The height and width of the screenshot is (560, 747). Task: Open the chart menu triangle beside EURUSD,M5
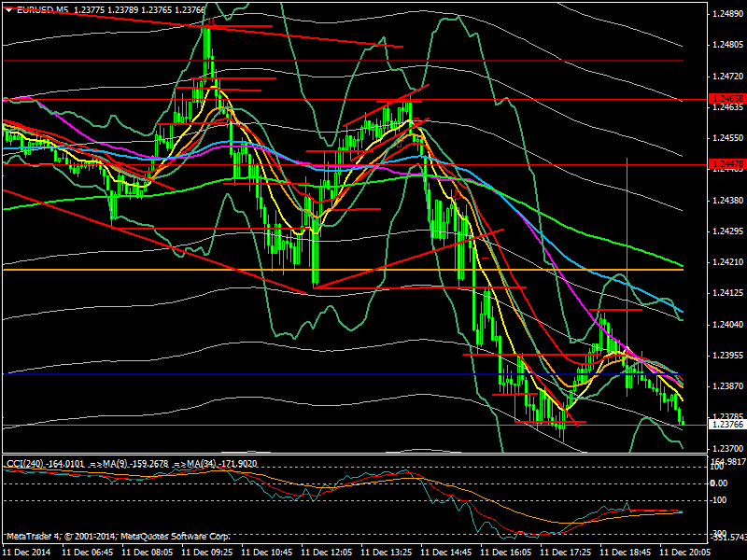pos(8,9)
